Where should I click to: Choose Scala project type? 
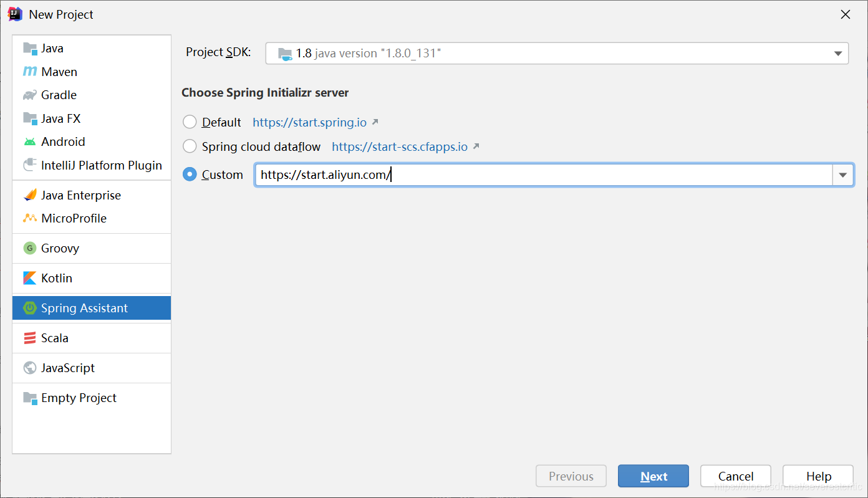click(x=92, y=338)
